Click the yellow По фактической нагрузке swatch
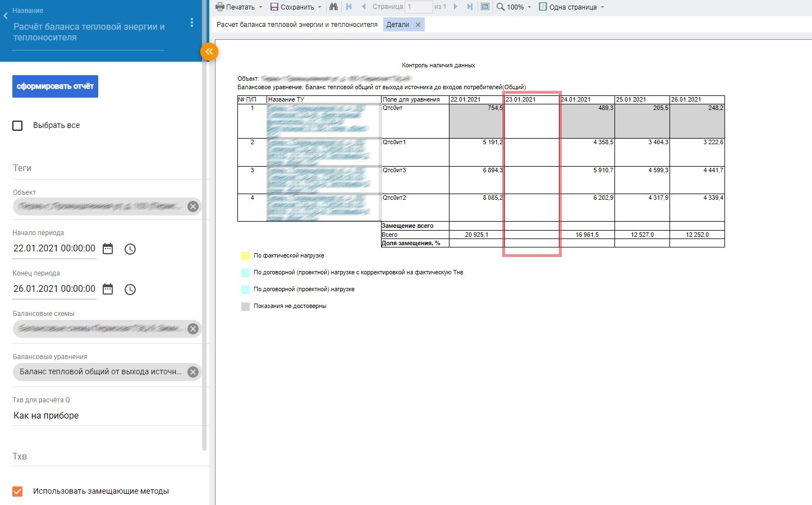 [245, 256]
